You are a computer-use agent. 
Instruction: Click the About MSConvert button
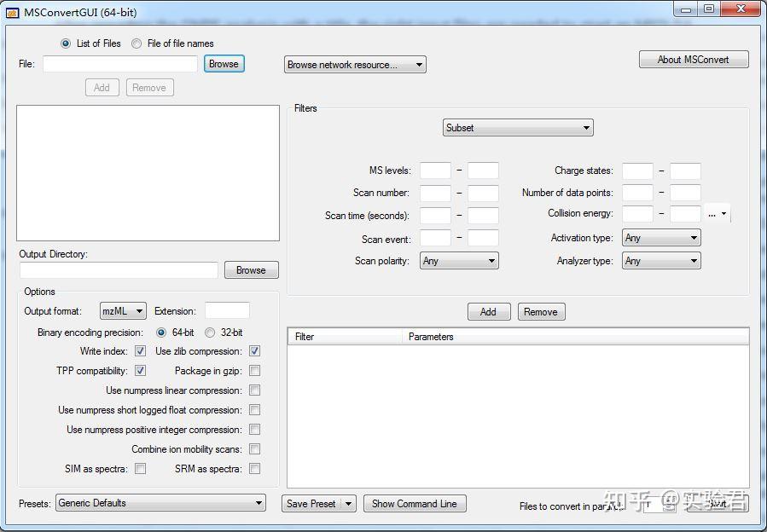pyautogui.click(x=694, y=60)
